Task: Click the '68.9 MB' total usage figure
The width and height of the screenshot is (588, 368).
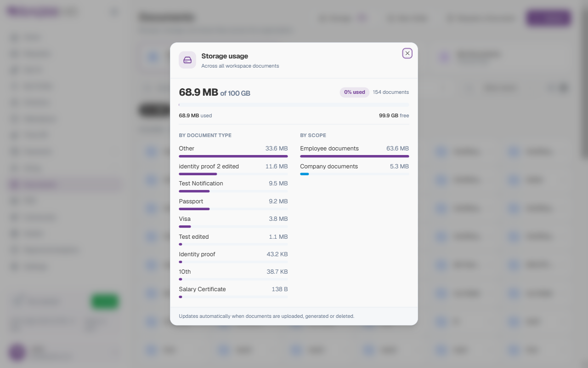Action: coord(198,92)
